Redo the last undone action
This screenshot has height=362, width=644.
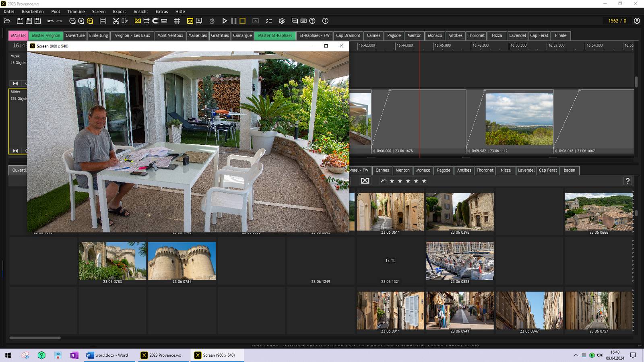(60, 21)
